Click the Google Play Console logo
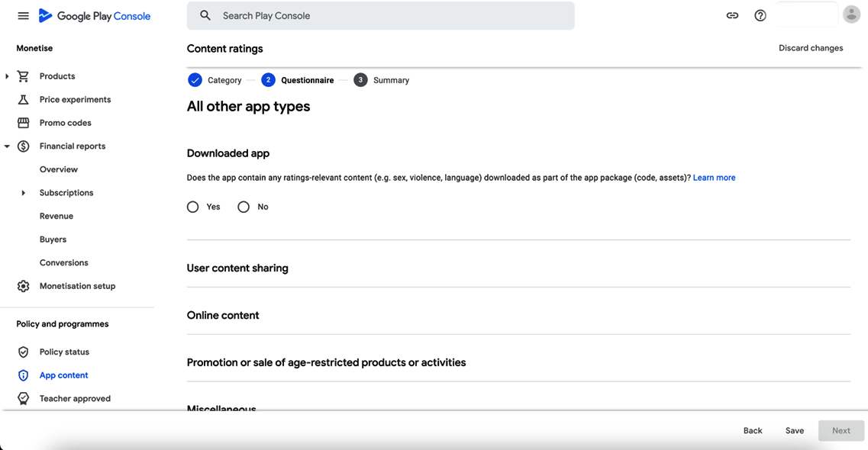The height and width of the screenshot is (450, 868). [x=95, y=16]
